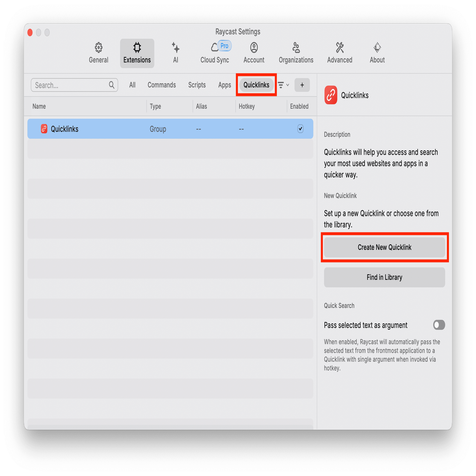Sort by the Name column header
The width and height of the screenshot is (476, 476).
pos(39,107)
